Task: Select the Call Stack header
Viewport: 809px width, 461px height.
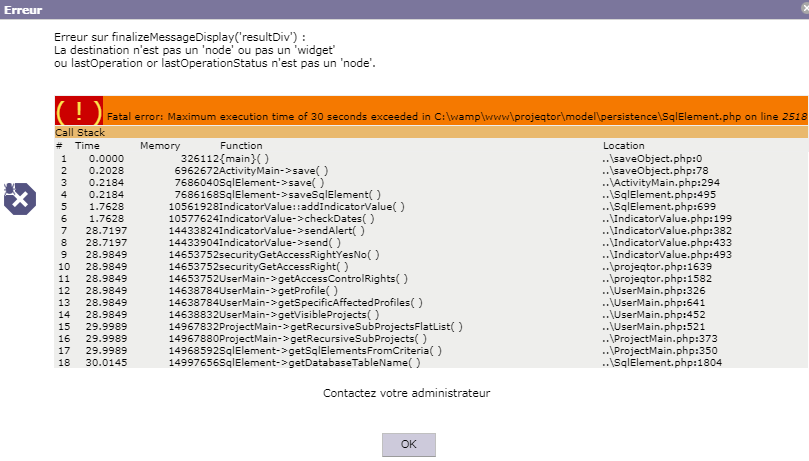Action: (79, 132)
